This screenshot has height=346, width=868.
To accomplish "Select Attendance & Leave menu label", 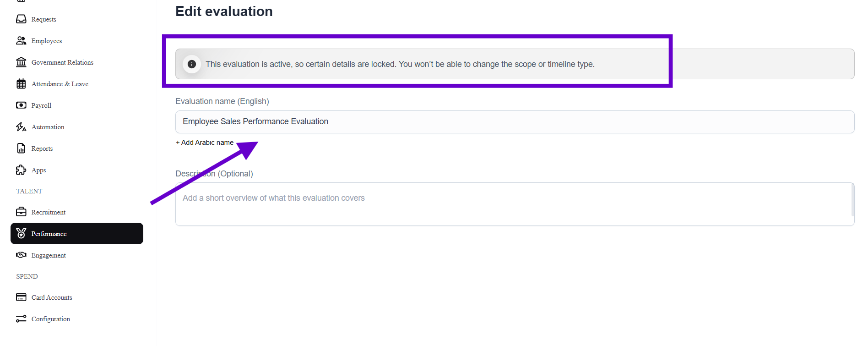I will (60, 84).
